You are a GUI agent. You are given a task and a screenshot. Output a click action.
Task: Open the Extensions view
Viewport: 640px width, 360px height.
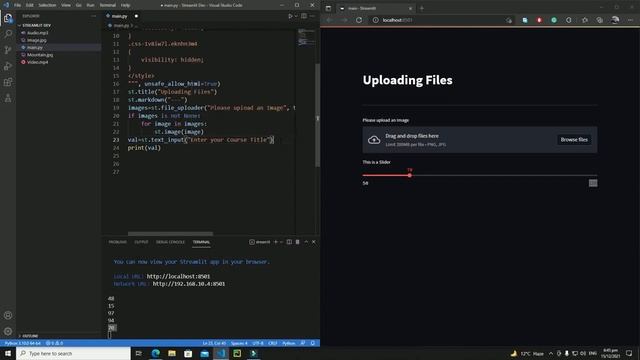coord(8,82)
